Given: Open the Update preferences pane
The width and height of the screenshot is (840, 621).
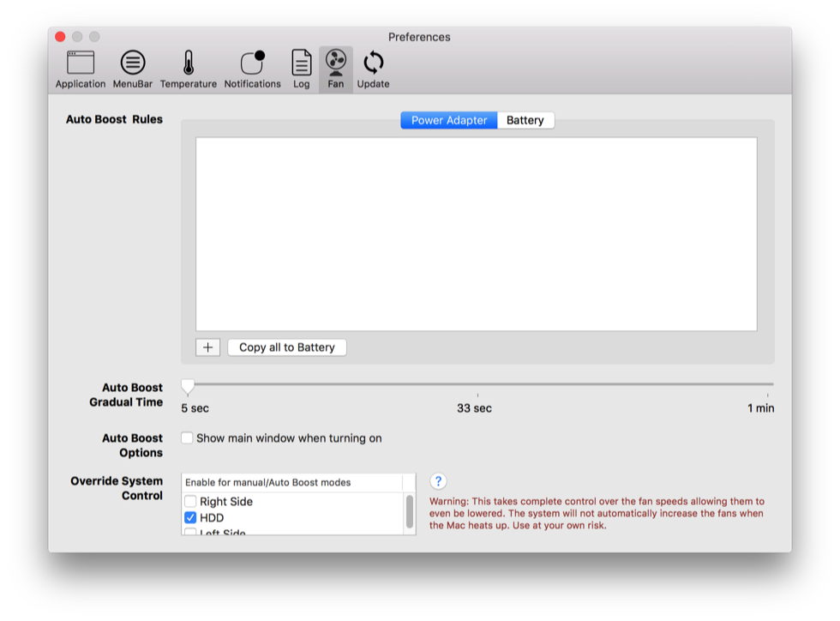Looking at the screenshot, I should [x=374, y=69].
